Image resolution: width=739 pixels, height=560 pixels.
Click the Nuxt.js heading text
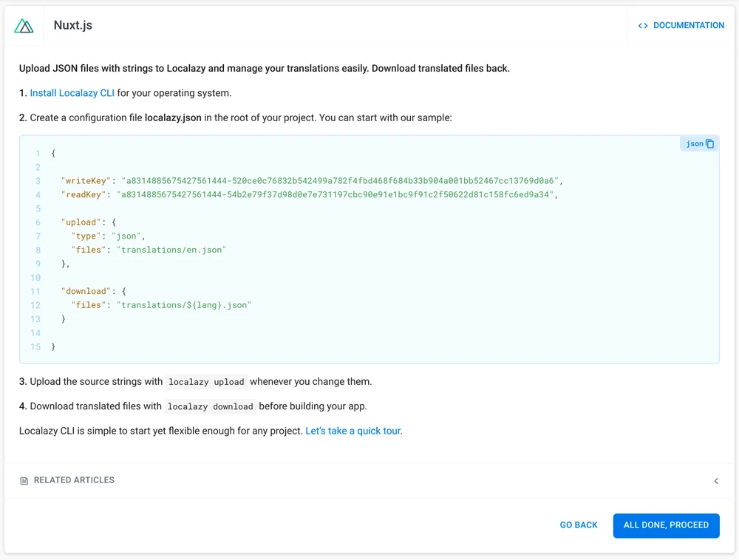point(73,26)
